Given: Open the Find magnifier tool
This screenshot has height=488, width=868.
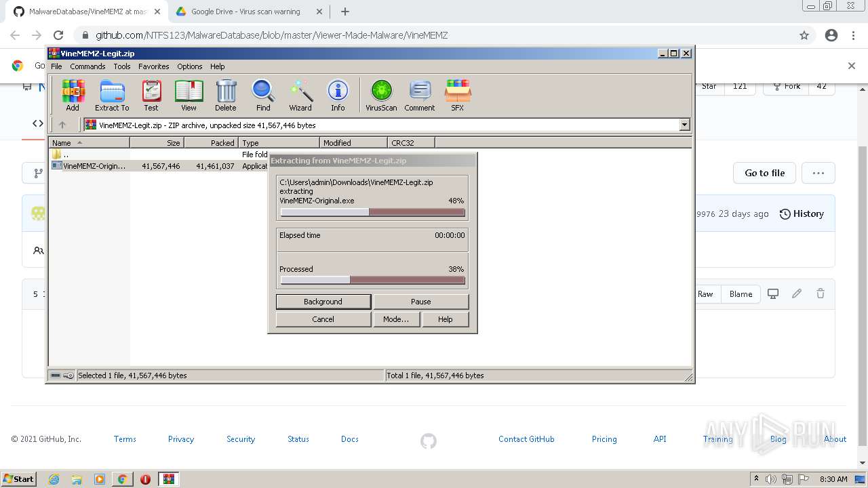Looking at the screenshot, I should 263,95.
